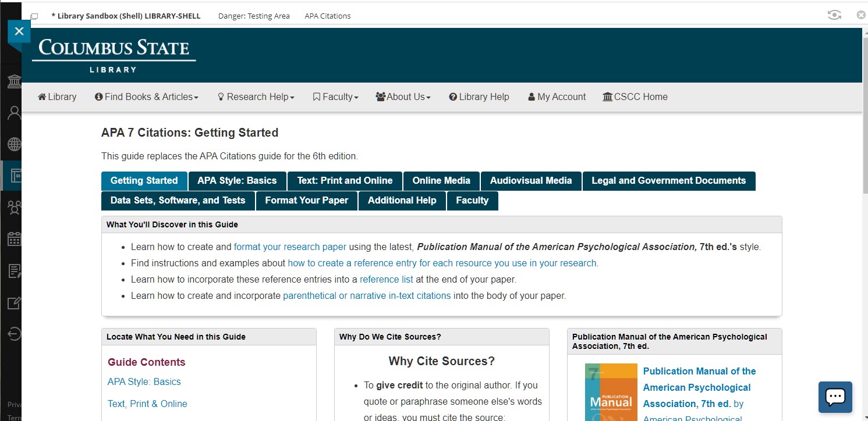Viewport: 868px width, 421px height.
Task: Click the person icon beside My Account
Action: point(531,97)
